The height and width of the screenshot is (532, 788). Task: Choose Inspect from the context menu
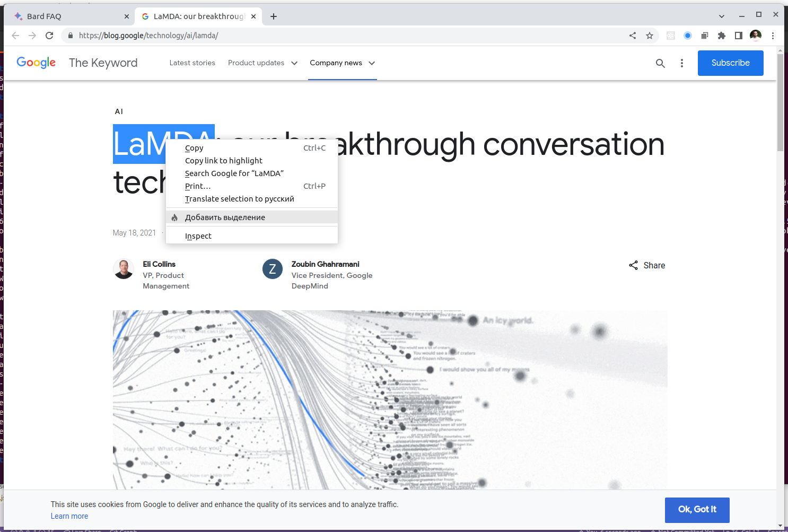(x=252, y=236)
